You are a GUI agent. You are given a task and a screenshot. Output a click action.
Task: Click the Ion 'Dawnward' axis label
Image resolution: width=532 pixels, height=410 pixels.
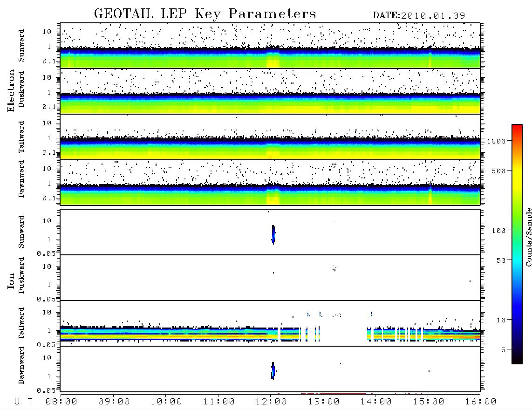click(21, 365)
